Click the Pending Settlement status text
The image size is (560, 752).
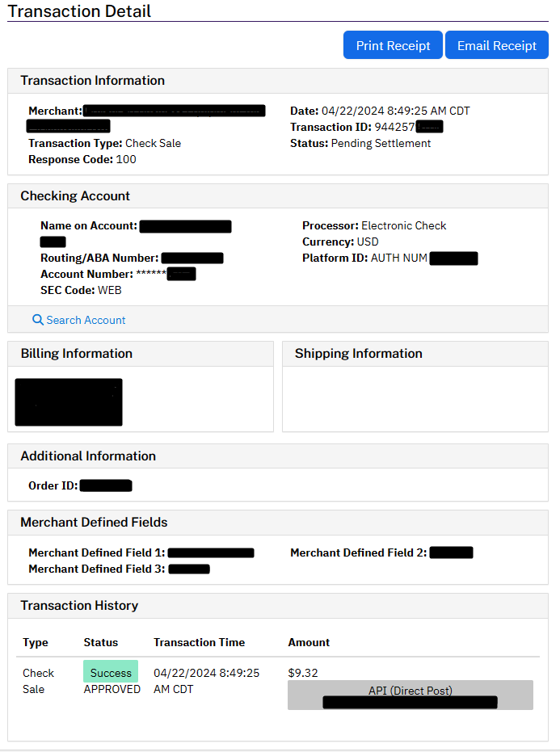(381, 144)
